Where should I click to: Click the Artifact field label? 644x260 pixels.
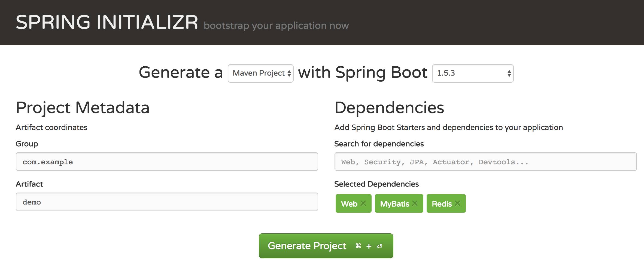29,184
